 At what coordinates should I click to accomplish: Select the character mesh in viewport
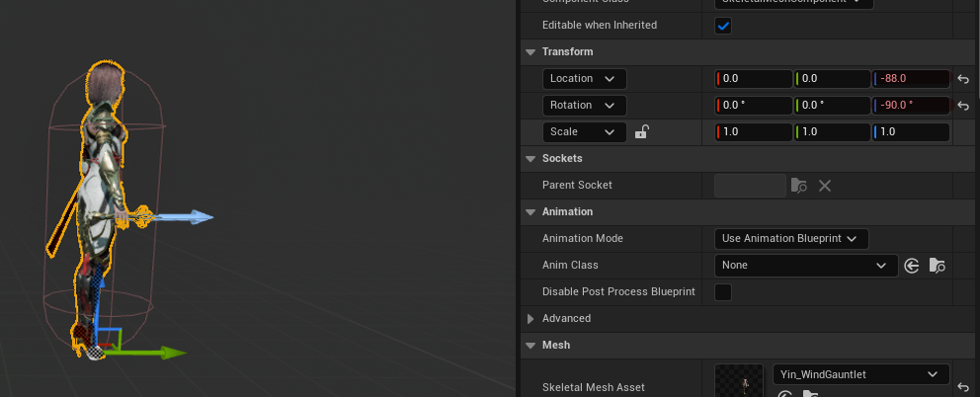pos(100,188)
